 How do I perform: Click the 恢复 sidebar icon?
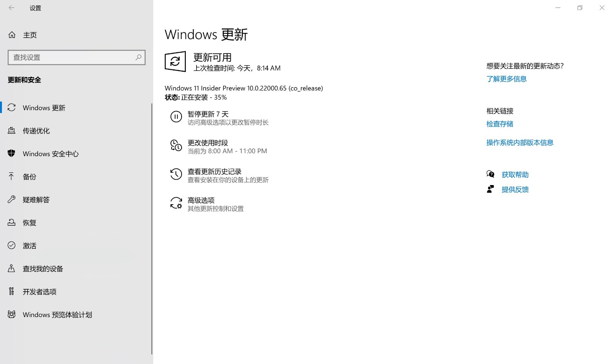click(x=11, y=223)
